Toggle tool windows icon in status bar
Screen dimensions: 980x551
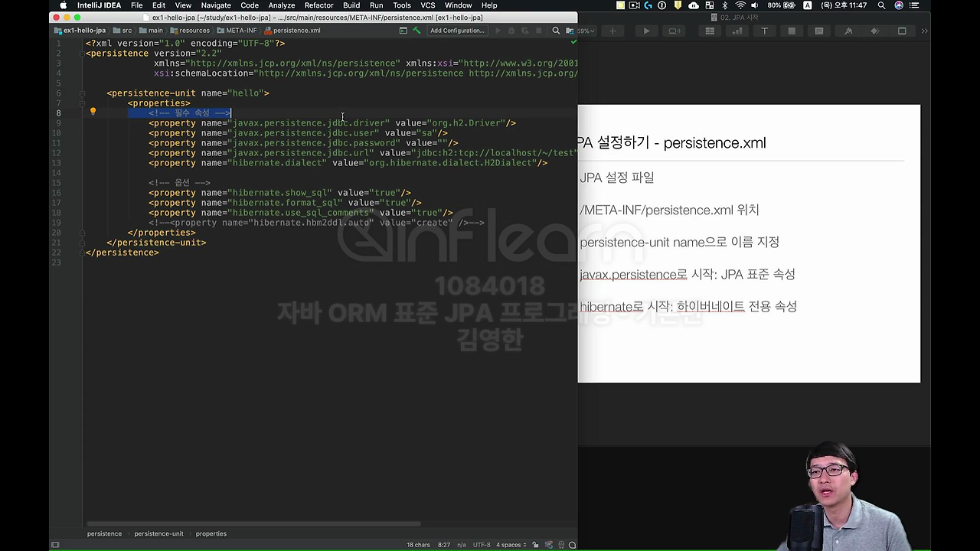tap(55, 545)
